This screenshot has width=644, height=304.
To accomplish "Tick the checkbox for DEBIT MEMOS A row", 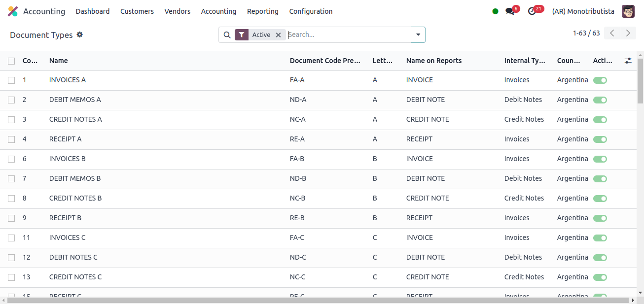I will (11, 100).
